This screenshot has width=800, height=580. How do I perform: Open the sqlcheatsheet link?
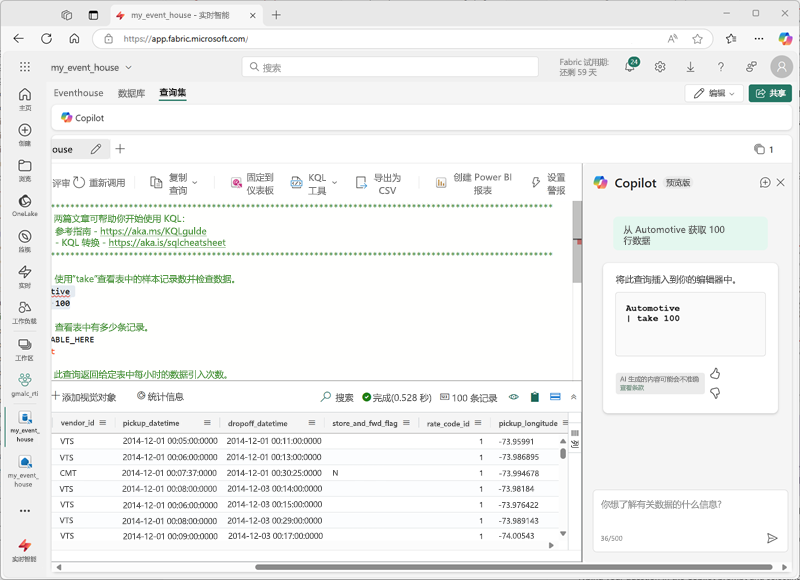coord(167,243)
